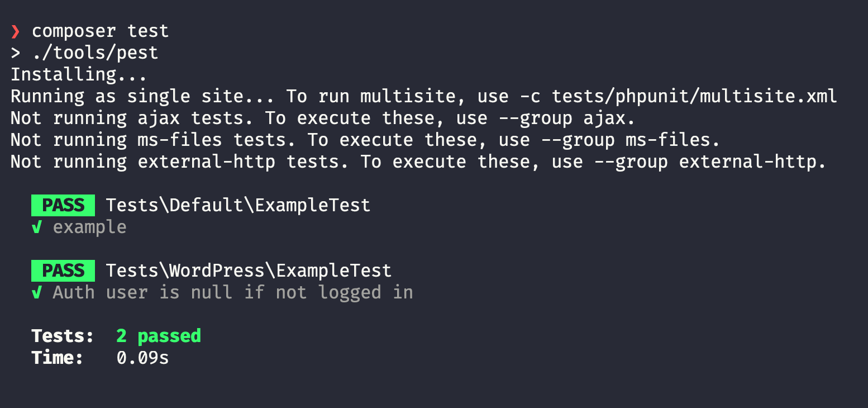Click the "./tools/pest" script path
This screenshot has width=868, height=408.
(95, 53)
